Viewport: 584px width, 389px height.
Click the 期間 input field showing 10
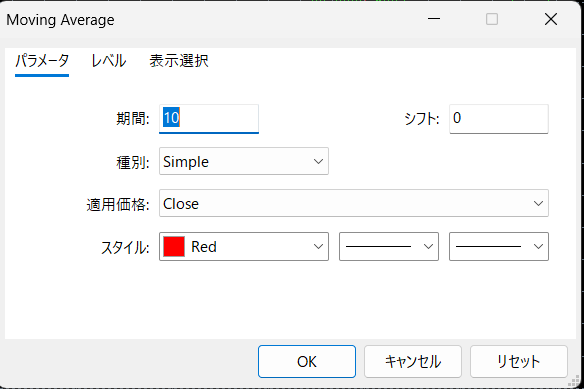point(209,118)
